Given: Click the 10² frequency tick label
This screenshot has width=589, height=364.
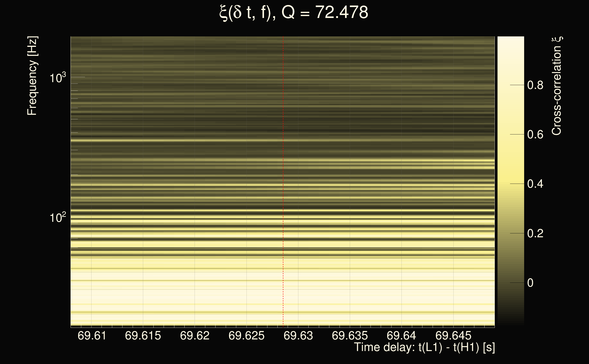Looking at the screenshot, I should (x=57, y=217).
